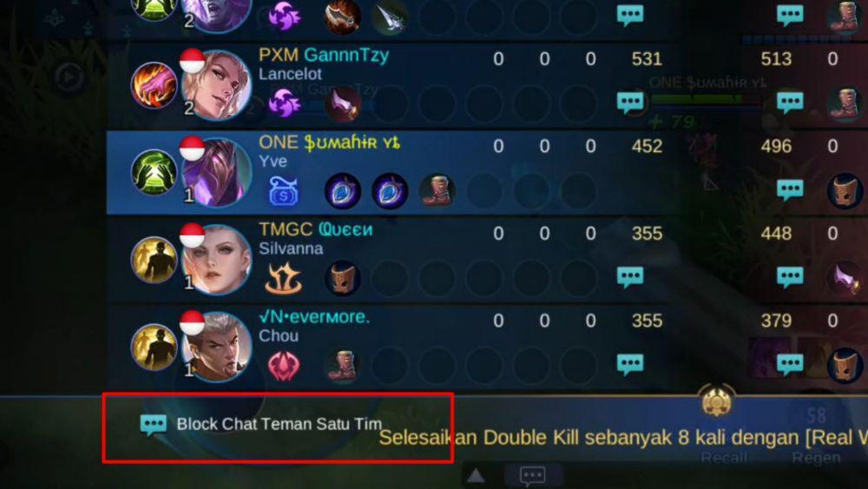Expand panel with bottom up-arrow
This screenshot has height=489, width=868.
click(x=476, y=476)
